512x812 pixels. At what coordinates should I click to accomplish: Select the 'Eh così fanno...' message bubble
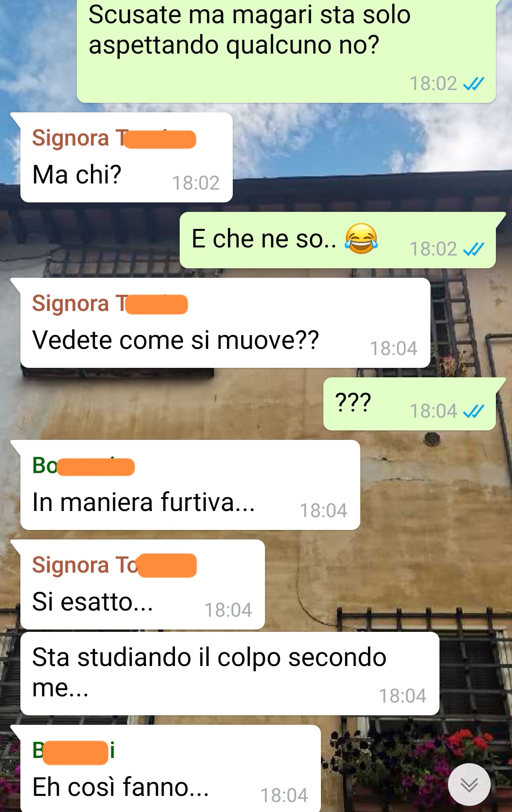click(x=170, y=768)
